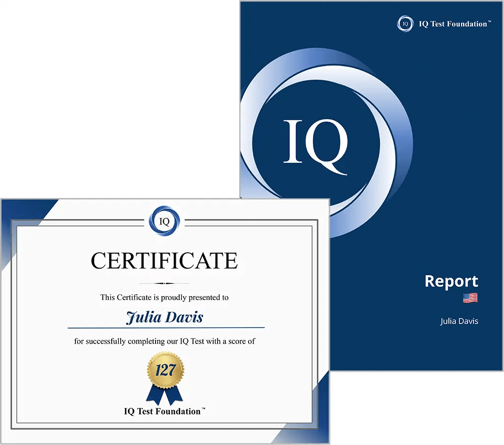Click 'for successfully completing our IQ Test' line
The width and height of the screenshot is (504, 445).
[x=164, y=341]
